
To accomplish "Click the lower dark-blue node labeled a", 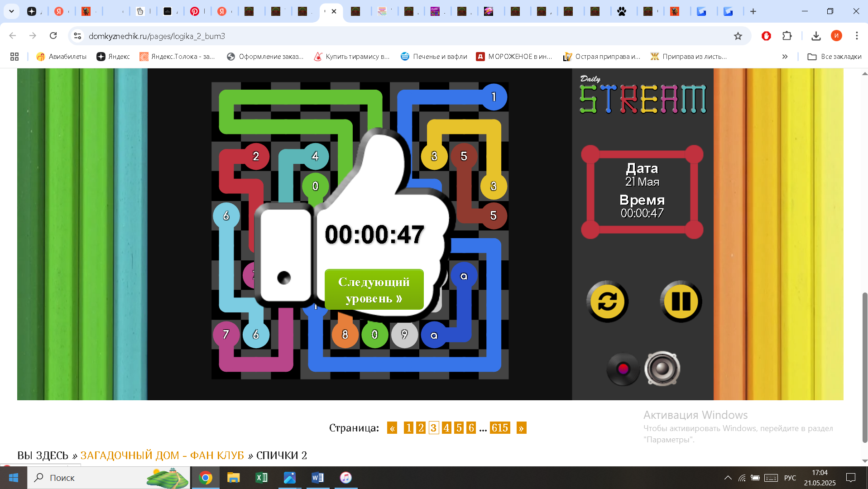I will coord(434,336).
